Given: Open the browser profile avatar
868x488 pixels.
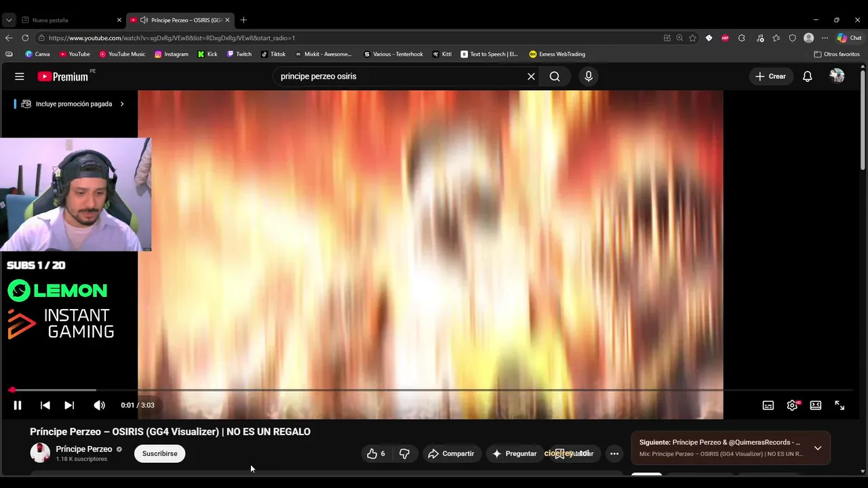Looking at the screenshot, I should (808, 38).
